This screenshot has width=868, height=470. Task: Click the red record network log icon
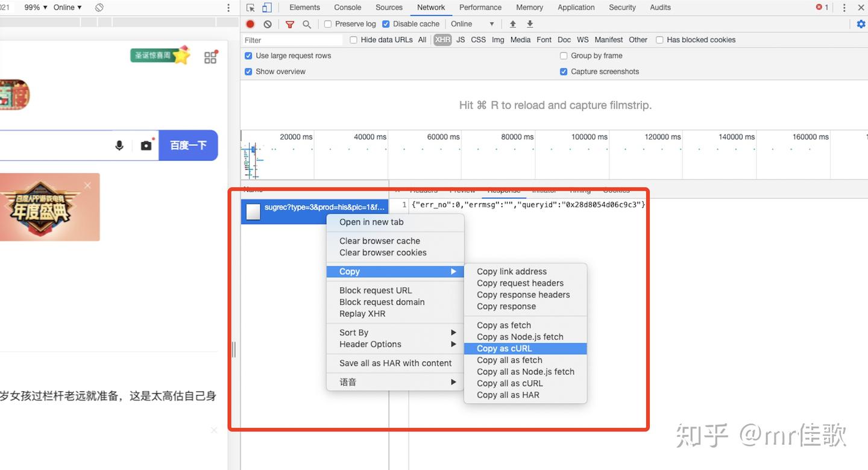click(250, 24)
